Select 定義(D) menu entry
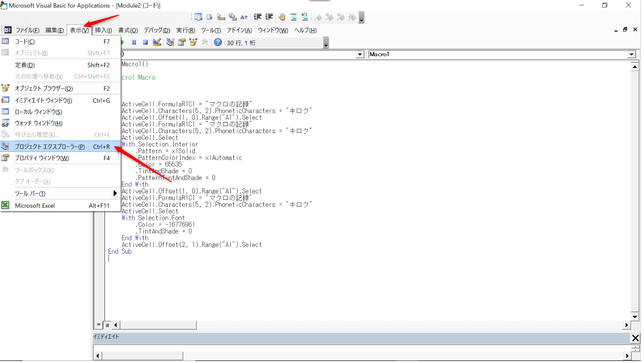Image resolution: width=644 pixels, height=363 pixels. click(61, 65)
